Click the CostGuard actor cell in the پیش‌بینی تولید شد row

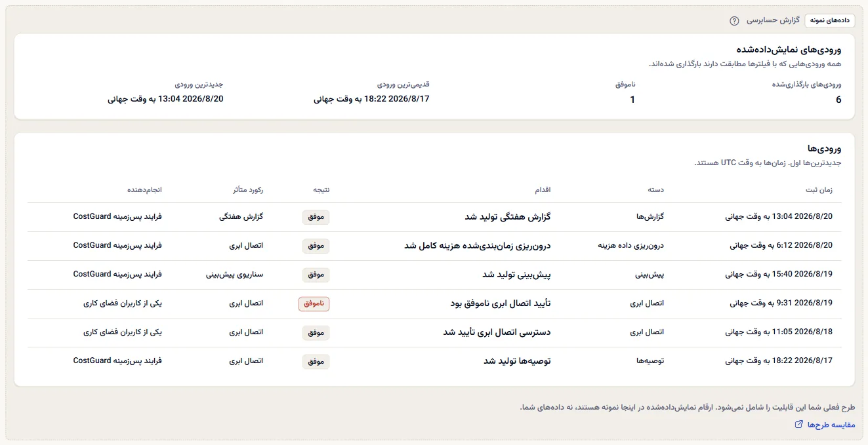tap(117, 275)
